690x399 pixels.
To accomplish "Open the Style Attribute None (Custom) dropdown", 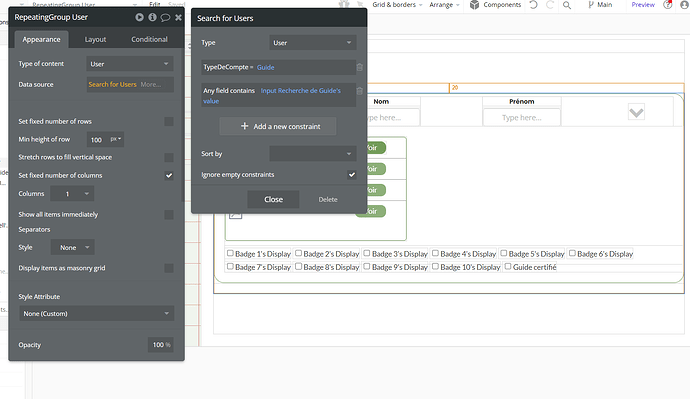I will pos(96,313).
